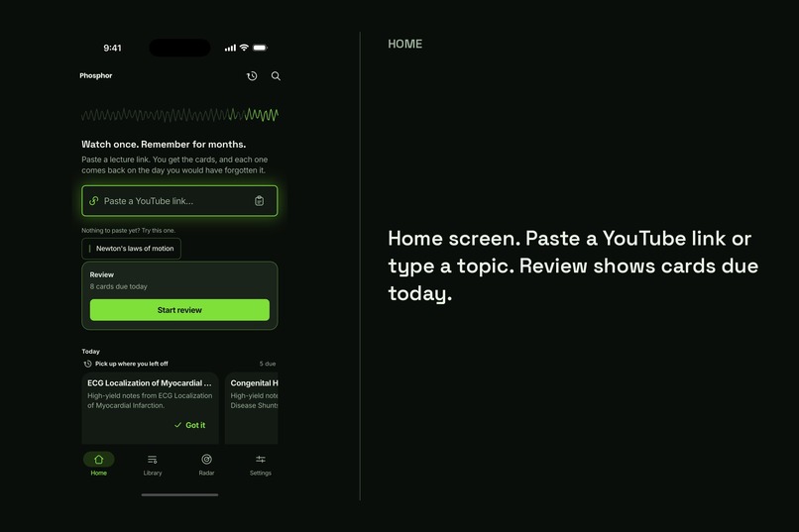Tap 'Pick up where you left off' label
The width and height of the screenshot is (799, 532).
click(132, 364)
